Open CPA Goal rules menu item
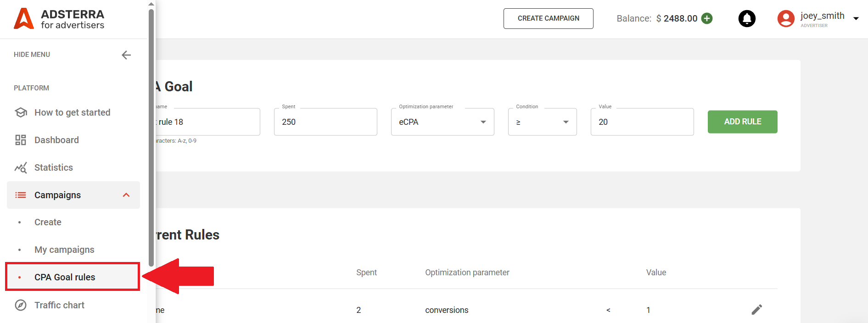The width and height of the screenshot is (868, 323). (x=65, y=277)
